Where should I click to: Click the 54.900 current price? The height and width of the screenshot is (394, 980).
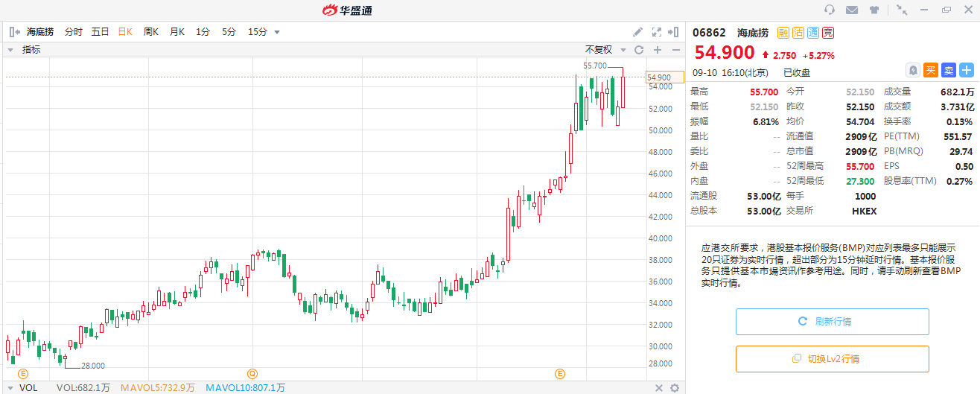(x=725, y=53)
